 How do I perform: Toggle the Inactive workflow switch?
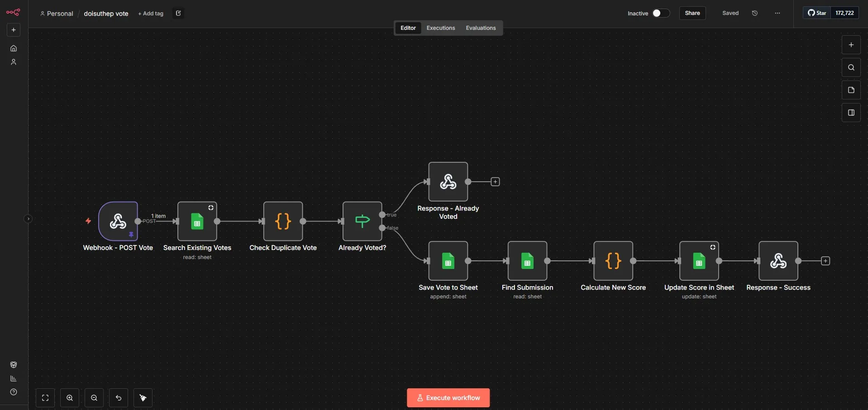(660, 13)
